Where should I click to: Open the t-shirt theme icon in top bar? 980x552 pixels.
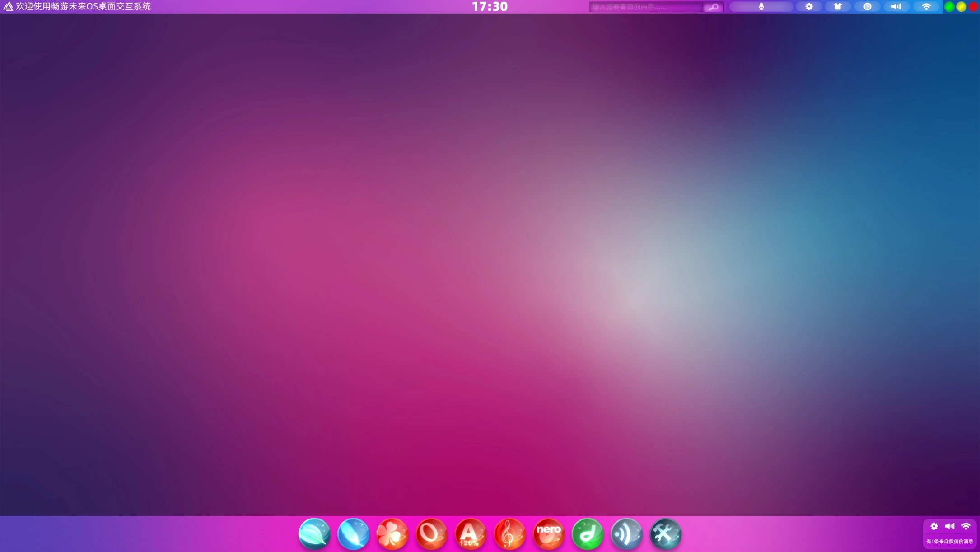coord(838,7)
